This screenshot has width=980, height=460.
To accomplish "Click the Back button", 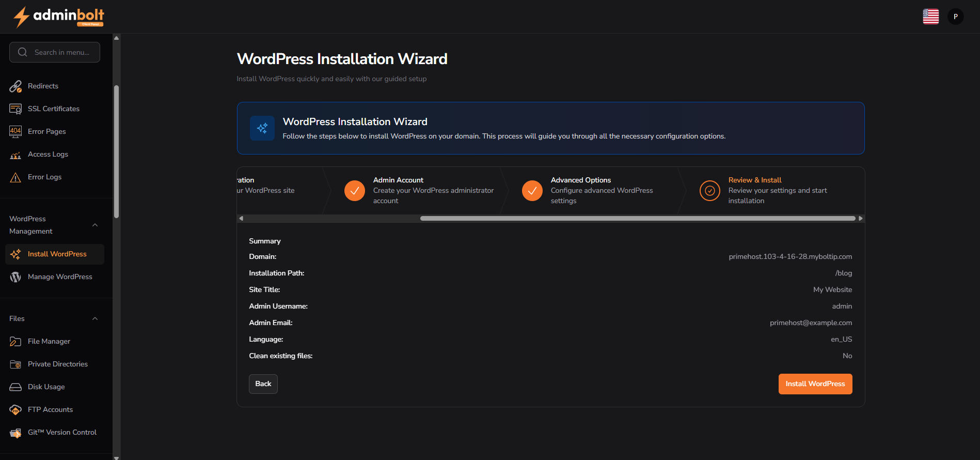I will tap(263, 384).
